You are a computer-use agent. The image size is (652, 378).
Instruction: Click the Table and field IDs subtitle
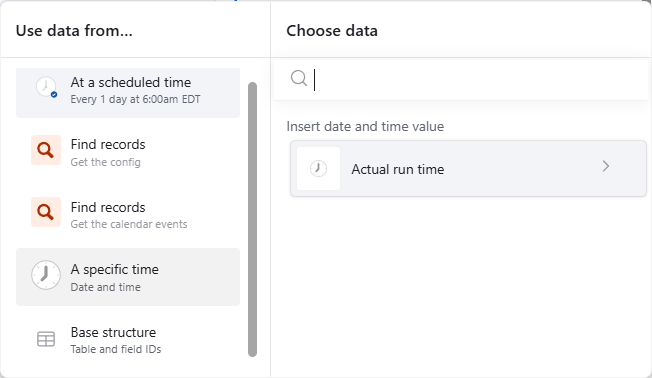point(116,349)
